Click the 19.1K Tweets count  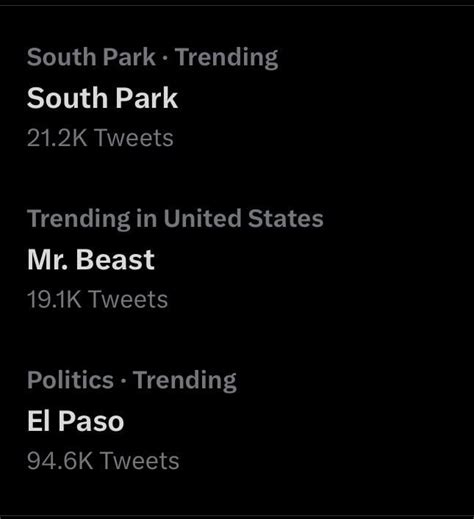click(x=97, y=299)
